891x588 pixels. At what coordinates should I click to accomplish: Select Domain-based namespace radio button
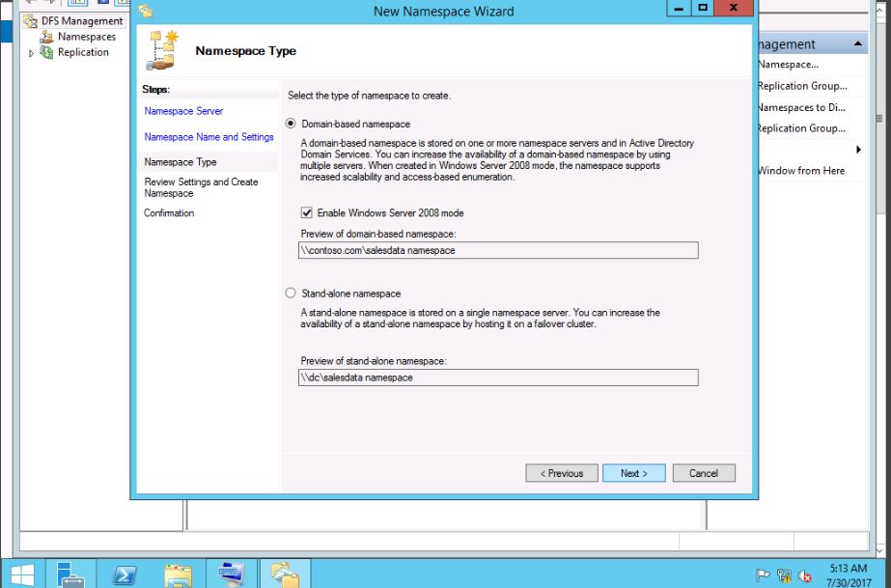[x=291, y=124]
